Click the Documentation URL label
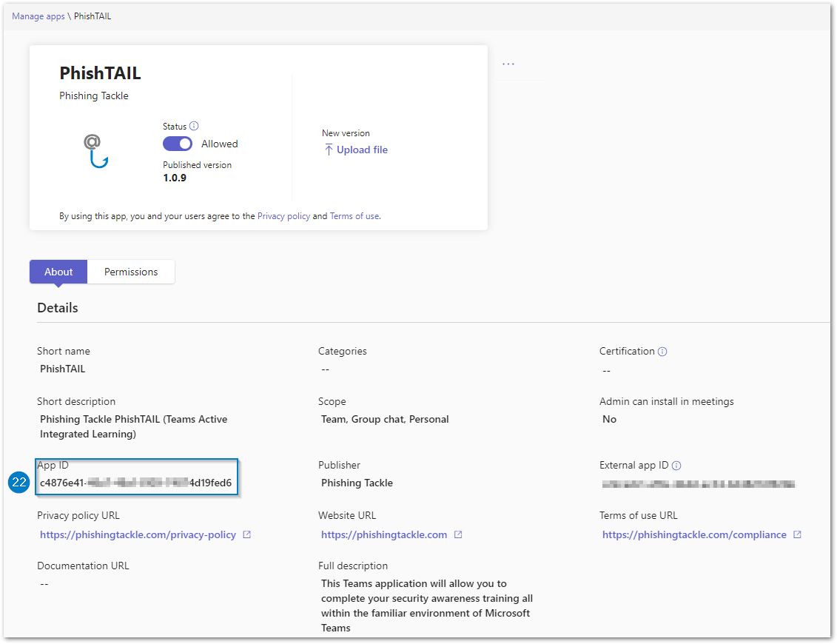The height and width of the screenshot is (644, 837). [83, 566]
